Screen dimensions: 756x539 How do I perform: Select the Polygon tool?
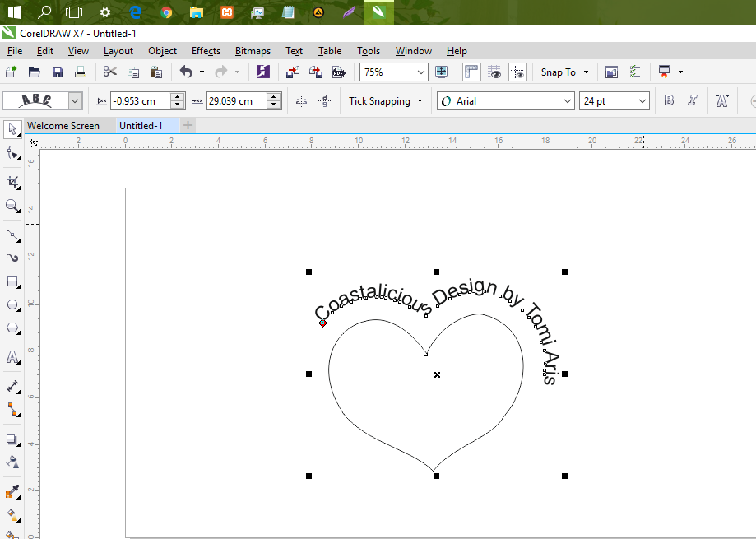(x=12, y=328)
